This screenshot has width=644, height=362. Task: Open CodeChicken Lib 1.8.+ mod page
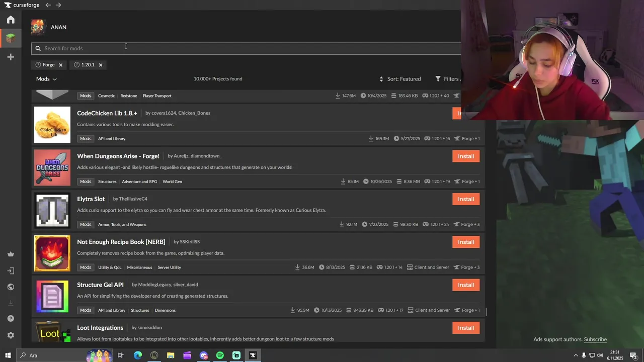[107, 113]
